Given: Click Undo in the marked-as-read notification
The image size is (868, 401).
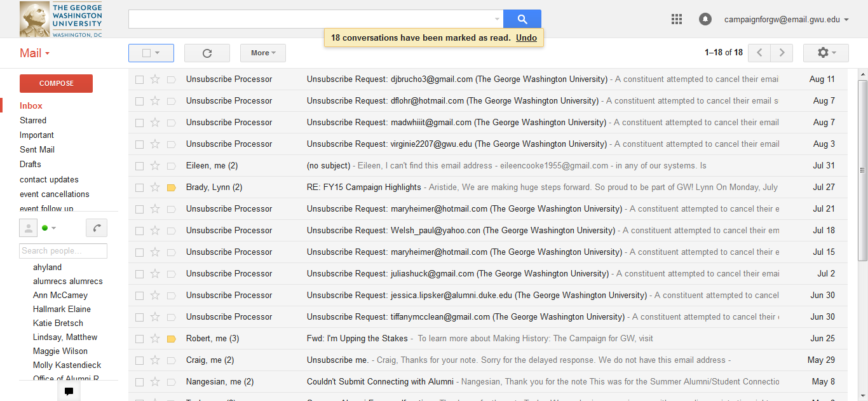Looking at the screenshot, I should 526,38.
